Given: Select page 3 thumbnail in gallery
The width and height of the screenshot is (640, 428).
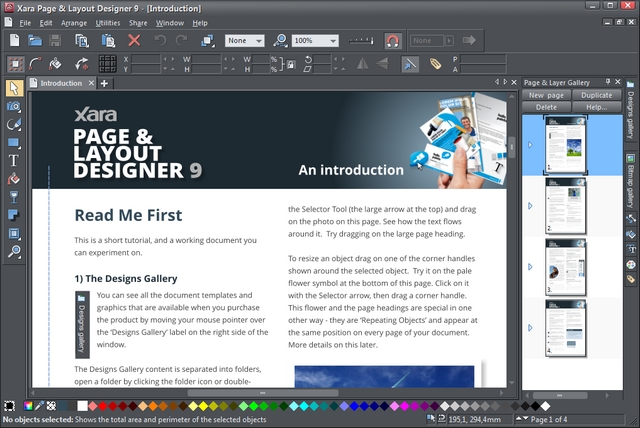Looking at the screenshot, I should coord(566,267).
